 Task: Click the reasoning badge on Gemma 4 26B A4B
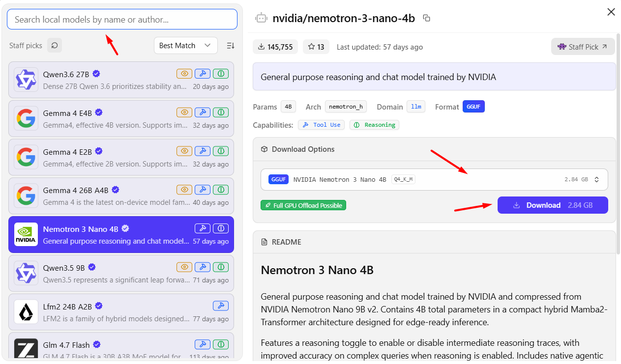click(x=221, y=190)
